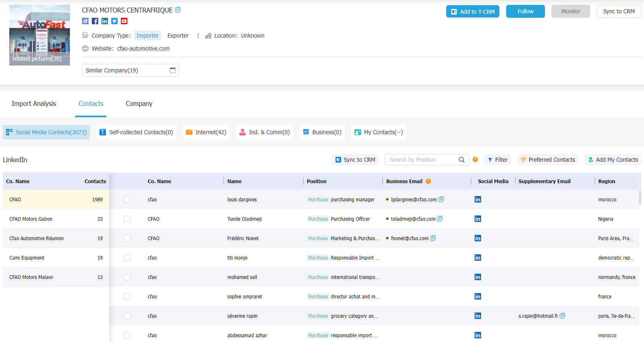The image size is (644, 342).
Task: Open abdessamad azhar's LinkedIn profile icon
Action: click(478, 335)
